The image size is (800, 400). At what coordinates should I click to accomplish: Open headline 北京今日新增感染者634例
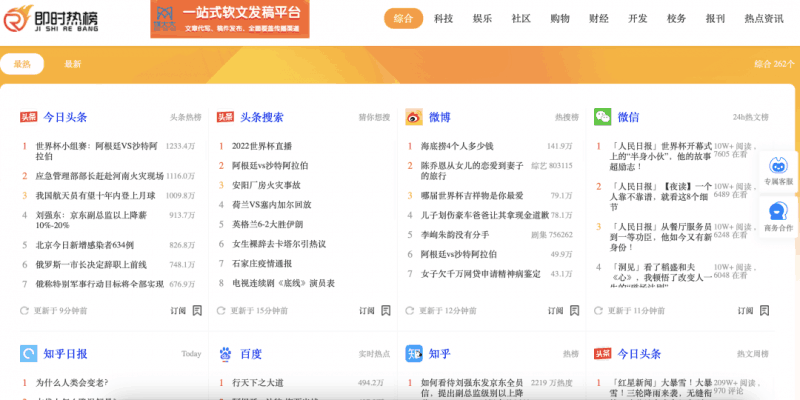coord(85,245)
